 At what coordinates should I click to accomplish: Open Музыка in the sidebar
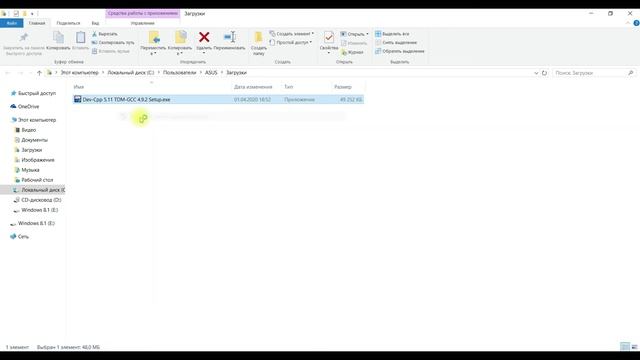[27, 170]
